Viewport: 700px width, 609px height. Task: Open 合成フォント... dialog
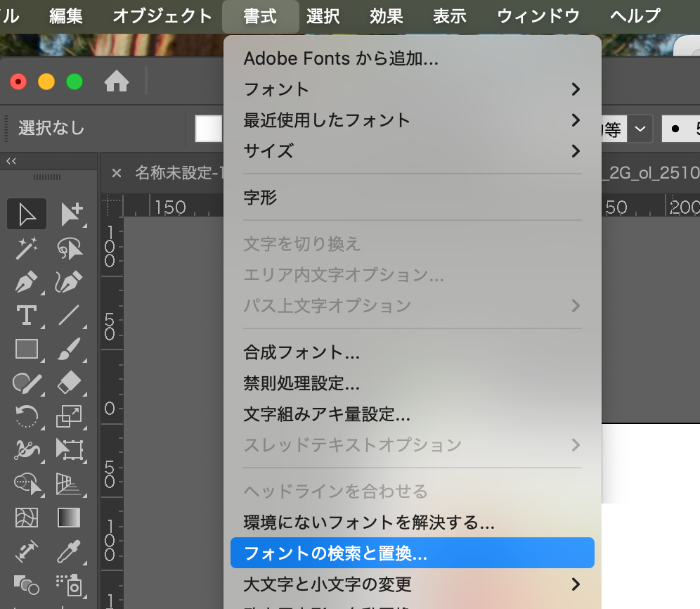click(x=302, y=352)
